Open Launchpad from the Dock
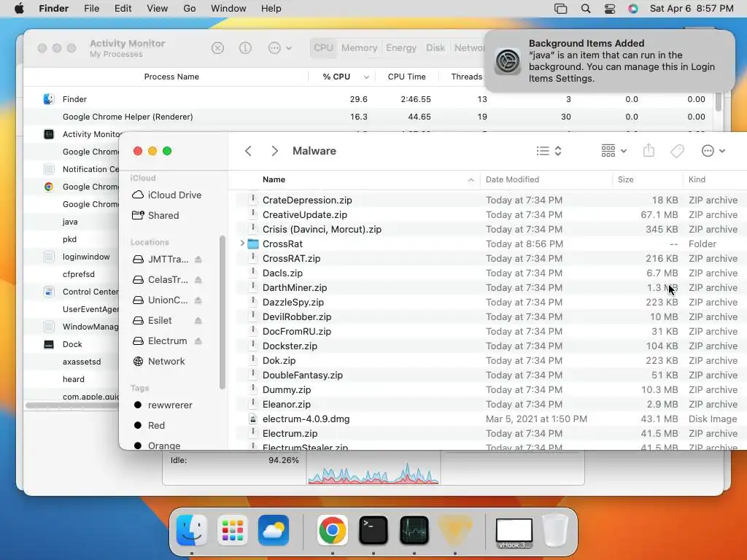The height and width of the screenshot is (560, 747). click(x=233, y=530)
